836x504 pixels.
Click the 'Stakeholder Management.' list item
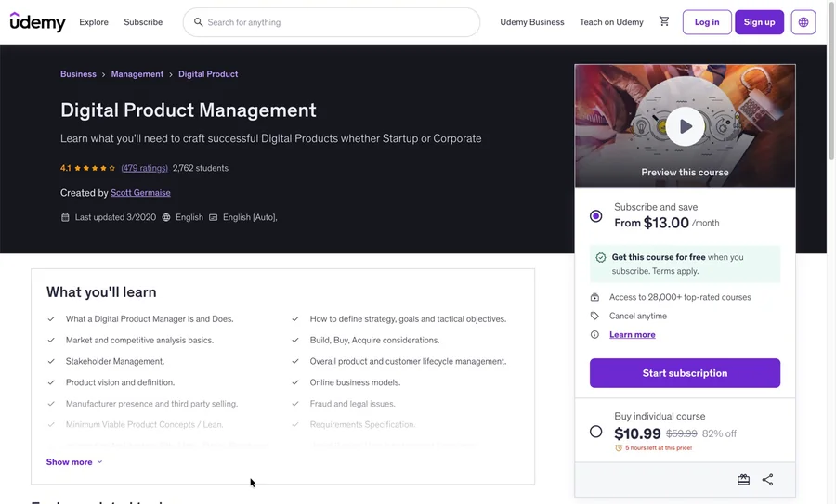[114, 361]
